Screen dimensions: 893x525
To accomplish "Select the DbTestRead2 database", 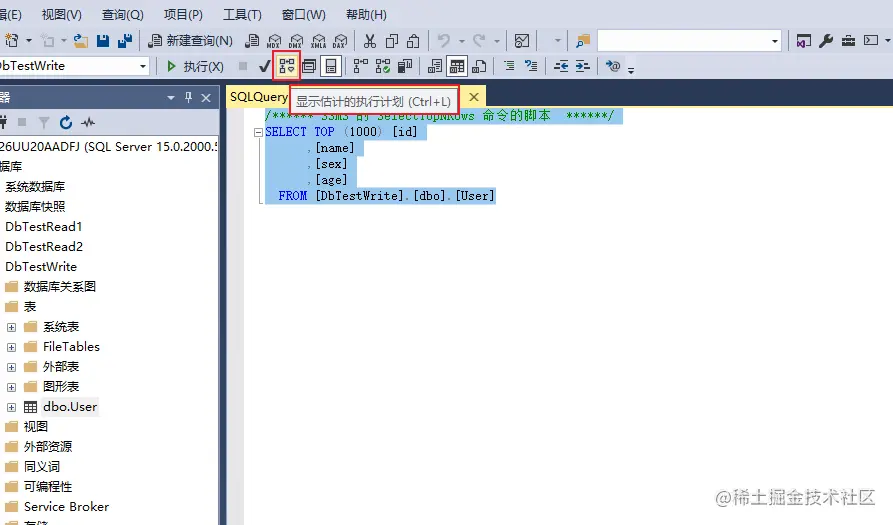I will tap(44, 247).
